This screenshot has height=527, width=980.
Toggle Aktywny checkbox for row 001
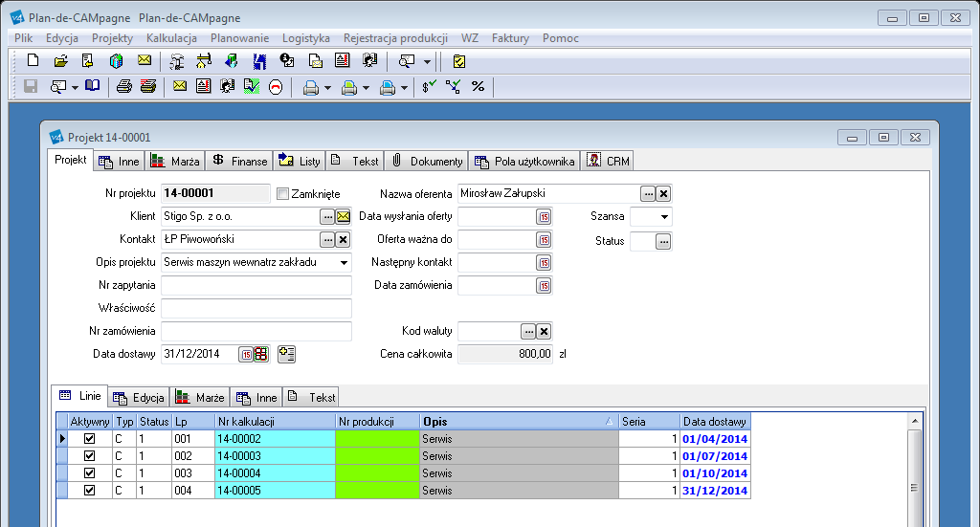click(x=89, y=438)
